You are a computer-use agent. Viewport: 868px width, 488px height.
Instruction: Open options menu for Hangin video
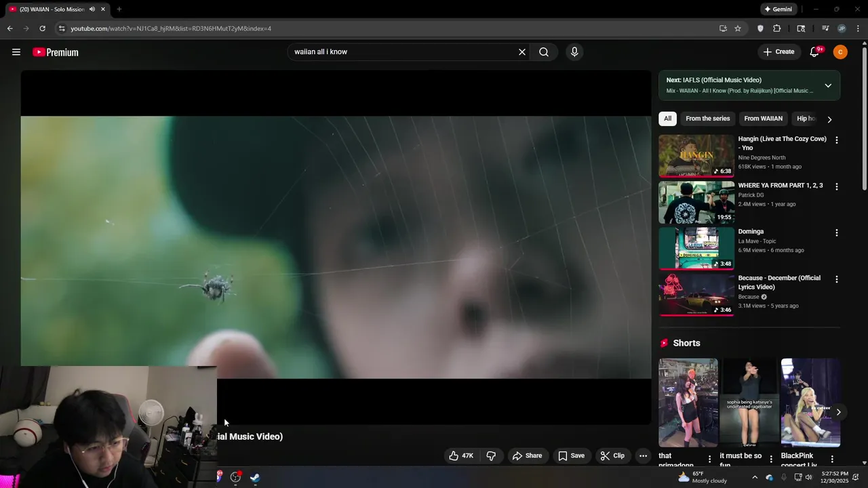[x=836, y=140]
